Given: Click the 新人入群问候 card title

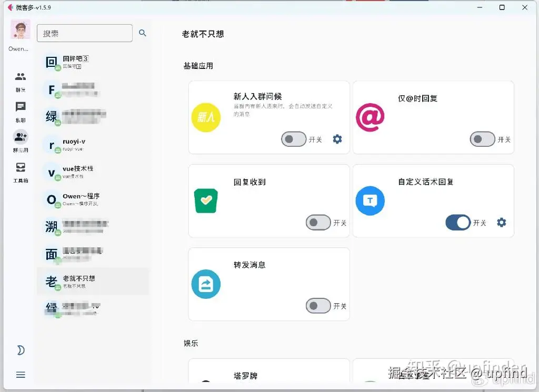Looking at the screenshot, I should pyautogui.click(x=257, y=96).
